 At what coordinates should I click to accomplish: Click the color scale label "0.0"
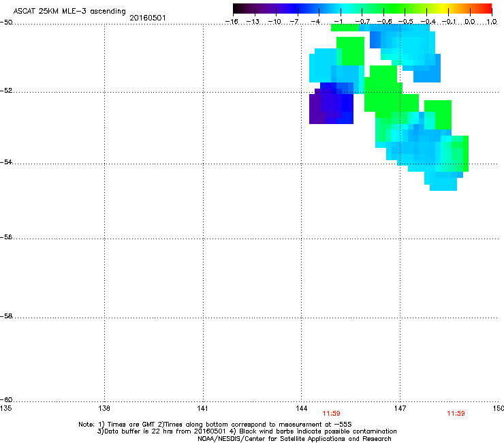pos(470,22)
